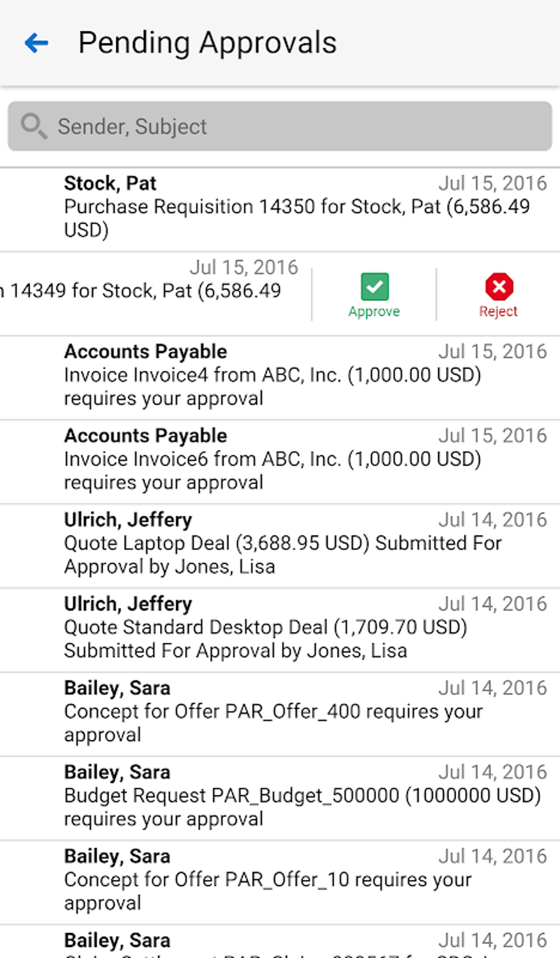The image size is (560, 958).
Task: Click the search magnifier icon
Action: tap(33, 126)
